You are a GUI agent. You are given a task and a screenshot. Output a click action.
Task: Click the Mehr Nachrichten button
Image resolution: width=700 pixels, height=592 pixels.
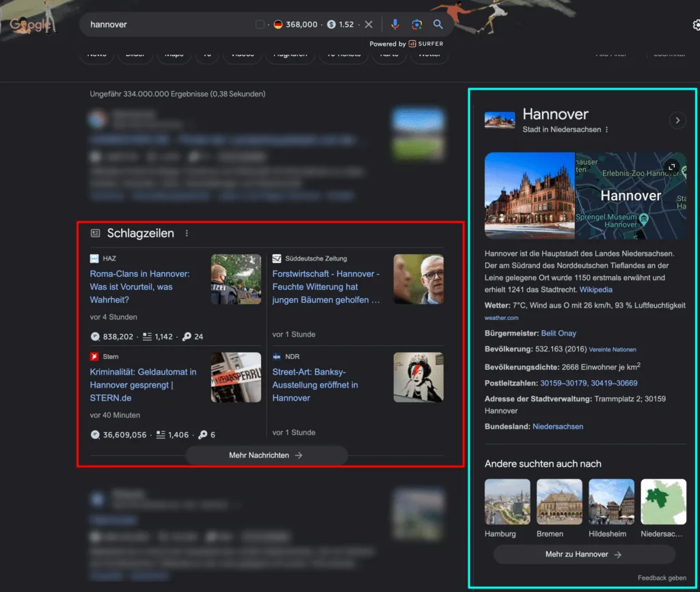pyautogui.click(x=266, y=455)
